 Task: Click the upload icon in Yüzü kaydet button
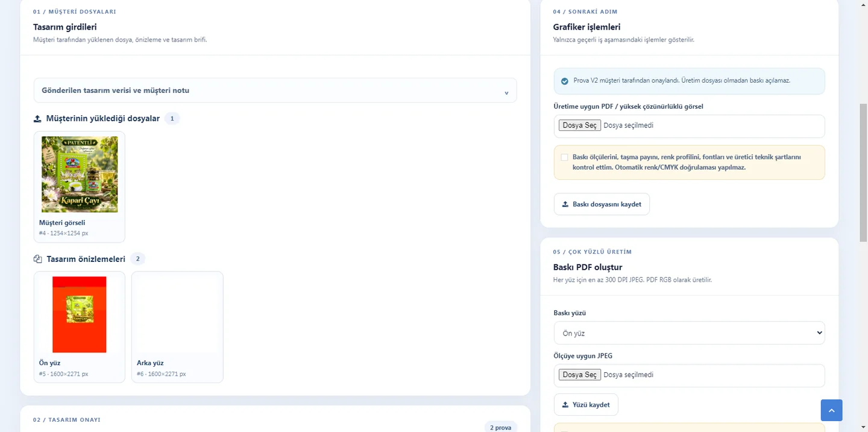[565, 405]
